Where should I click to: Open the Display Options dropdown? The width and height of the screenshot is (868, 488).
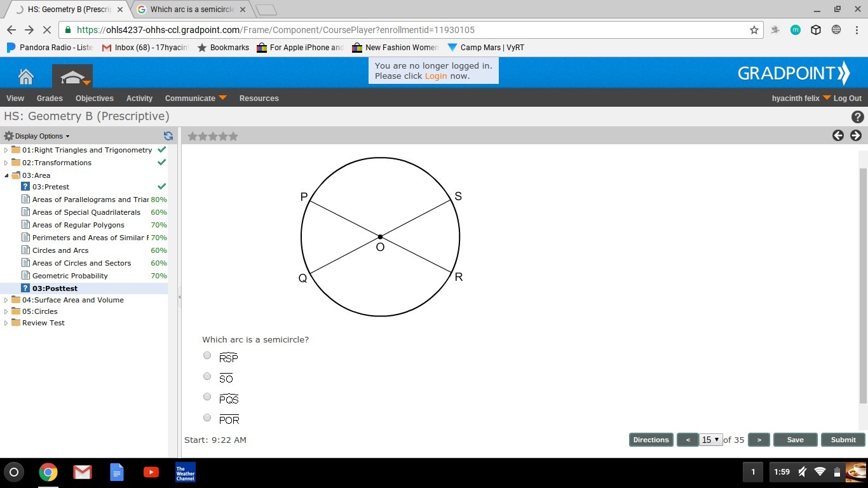pyautogui.click(x=37, y=136)
